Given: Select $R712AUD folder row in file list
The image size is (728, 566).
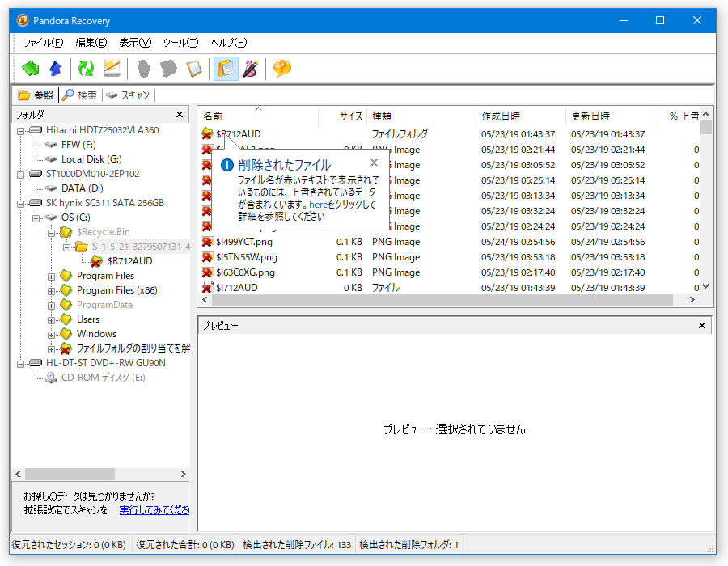Looking at the screenshot, I should coord(450,134).
